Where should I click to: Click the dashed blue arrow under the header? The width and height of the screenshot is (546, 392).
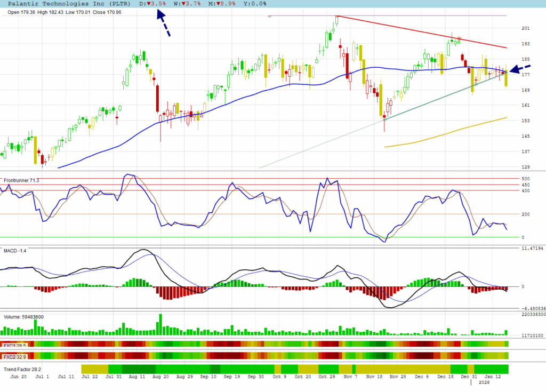[x=163, y=23]
